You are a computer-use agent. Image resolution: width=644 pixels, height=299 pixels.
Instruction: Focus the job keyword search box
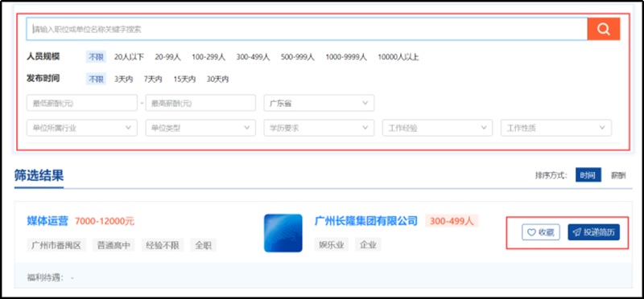click(x=307, y=29)
